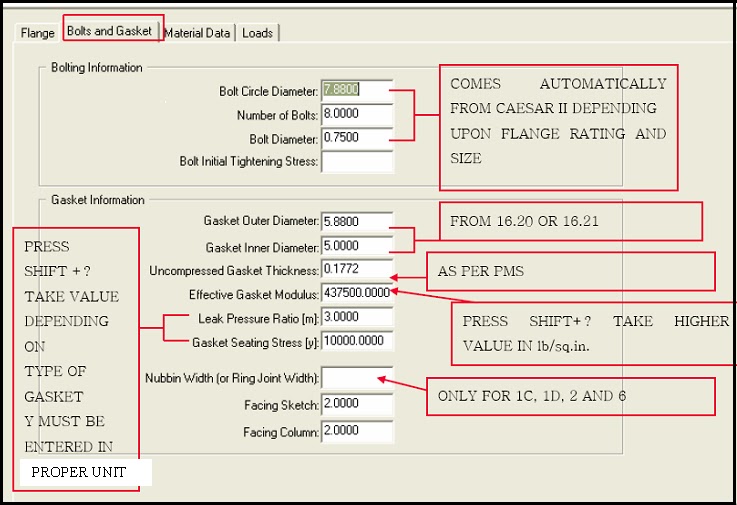Click the Number of Bolts label
737x505 pixels.
point(277,115)
